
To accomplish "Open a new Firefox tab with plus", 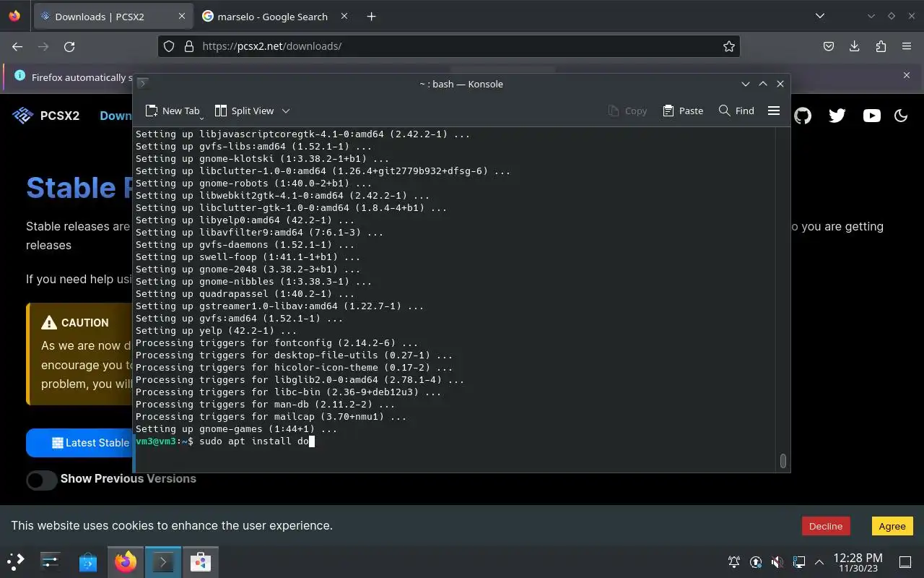I will click(371, 16).
